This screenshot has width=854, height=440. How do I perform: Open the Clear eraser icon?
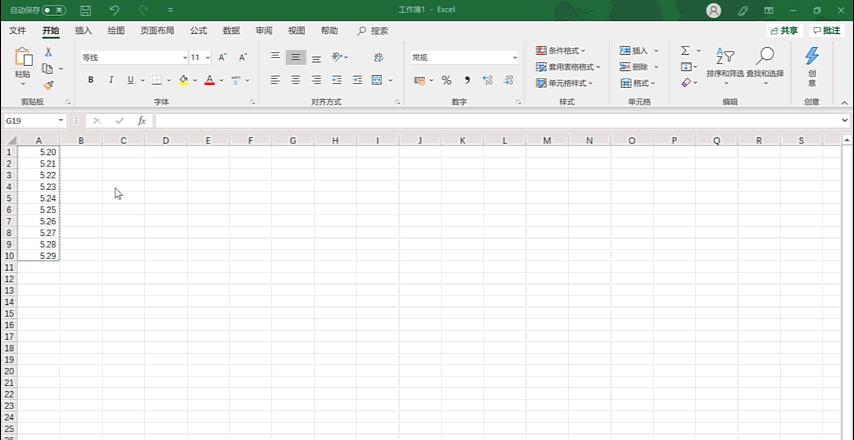click(686, 83)
